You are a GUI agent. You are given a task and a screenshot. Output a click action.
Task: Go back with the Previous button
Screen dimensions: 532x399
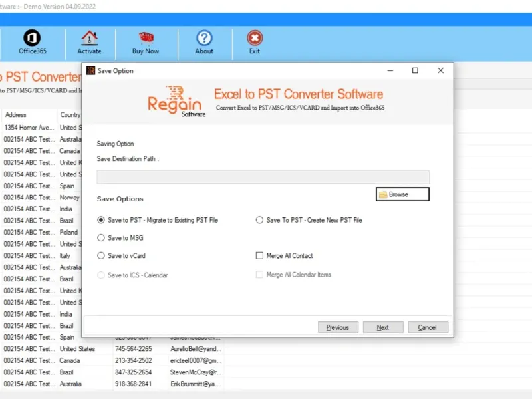coord(338,327)
